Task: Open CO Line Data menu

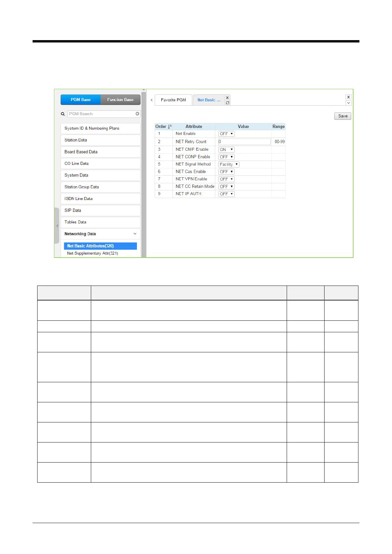Action: click(101, 164)
